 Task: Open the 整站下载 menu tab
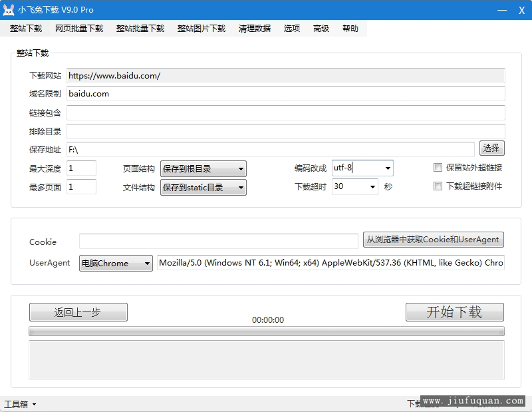pyautogui.click(x=26, y=29)
